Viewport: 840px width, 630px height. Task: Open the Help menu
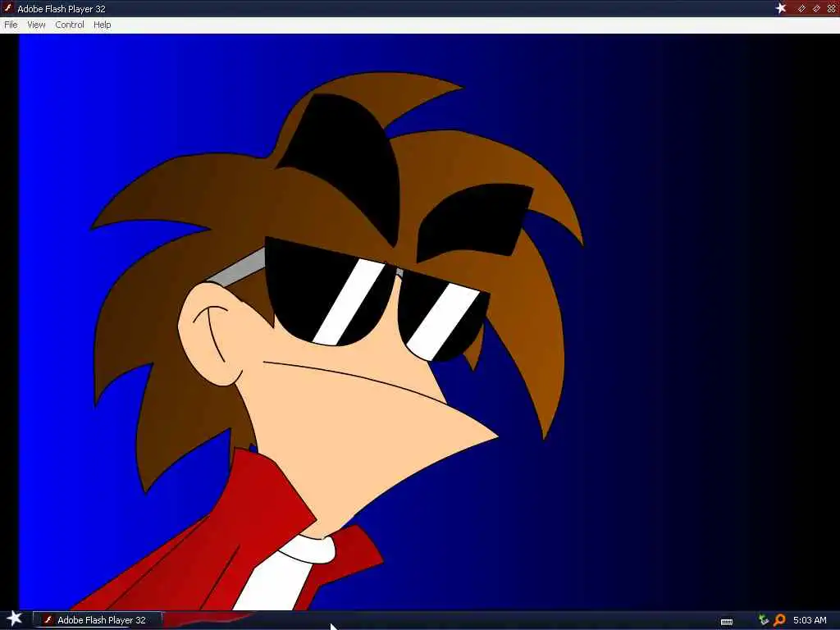pyautogui.click(x=103, y=25)
